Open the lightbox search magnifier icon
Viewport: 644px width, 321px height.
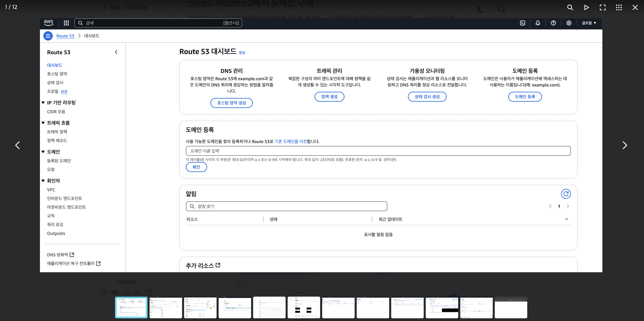click(x=570, y=7)
